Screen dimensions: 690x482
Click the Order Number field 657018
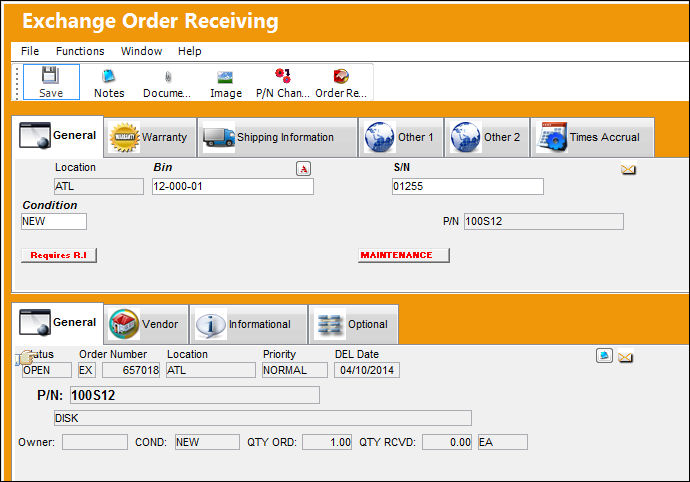tap(131, 370)
